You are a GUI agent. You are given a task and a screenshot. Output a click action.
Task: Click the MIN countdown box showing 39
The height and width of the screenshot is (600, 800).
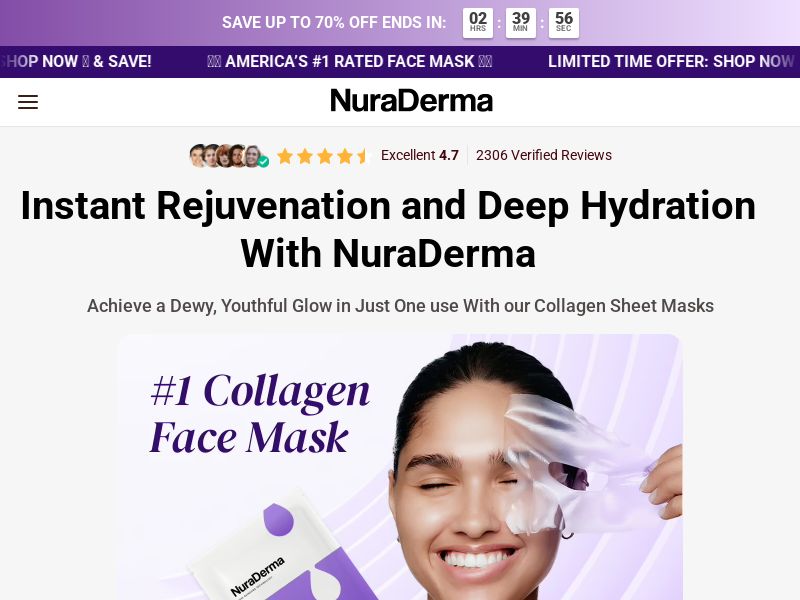[x=520, y=21]
